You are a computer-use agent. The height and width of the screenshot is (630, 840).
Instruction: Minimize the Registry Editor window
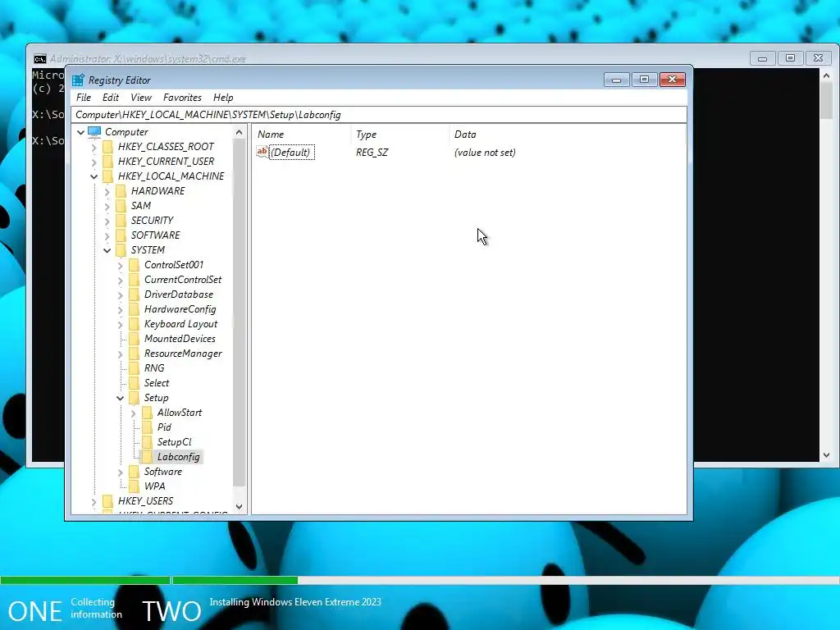[x=617, y=80]
